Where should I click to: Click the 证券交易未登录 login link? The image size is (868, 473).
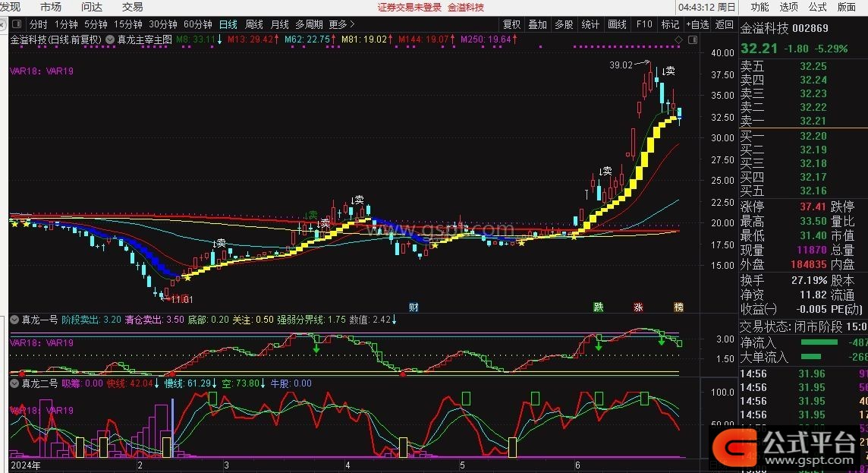coord(410,7)
